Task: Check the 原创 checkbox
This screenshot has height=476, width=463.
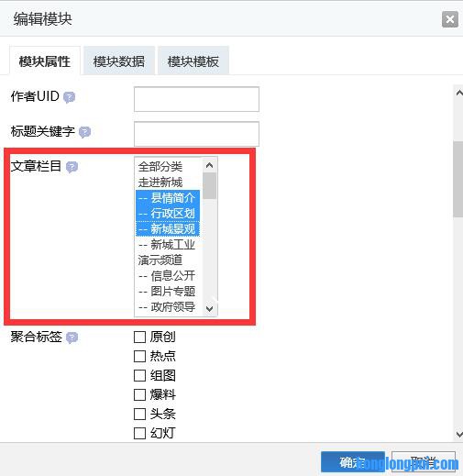Action: click(x=139, y=338)
